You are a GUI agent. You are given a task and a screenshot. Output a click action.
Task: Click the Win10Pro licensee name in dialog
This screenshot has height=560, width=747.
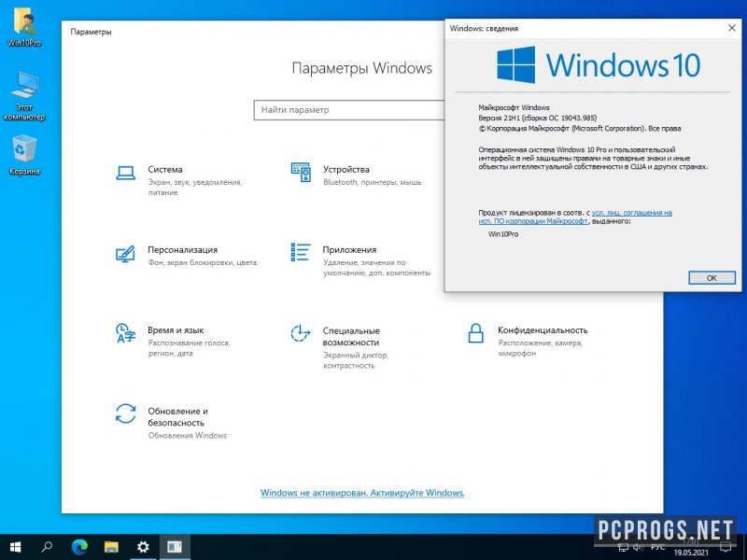point(503,234)
